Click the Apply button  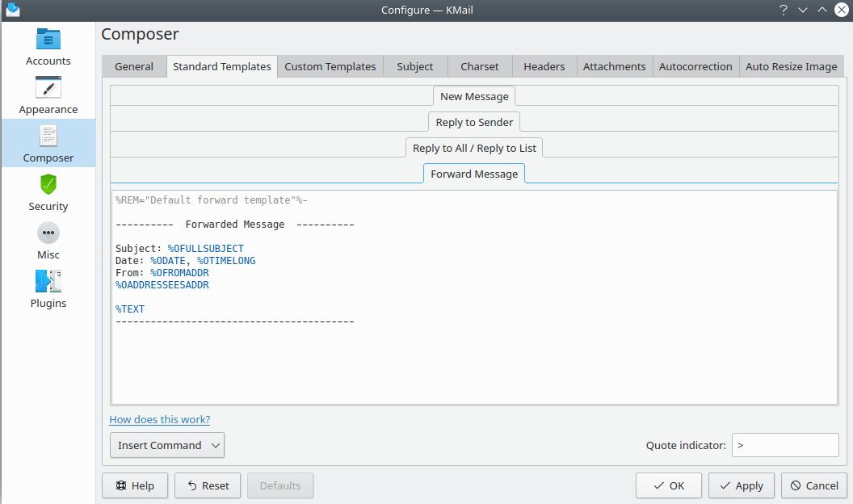coord(742,485)
